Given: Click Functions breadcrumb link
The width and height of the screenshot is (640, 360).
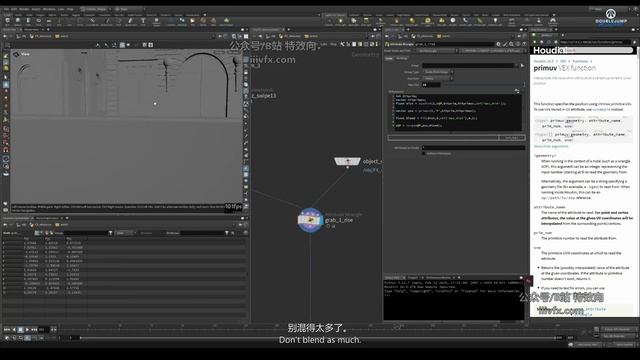Looking at the screenshot, I should [x=580, y=61].
